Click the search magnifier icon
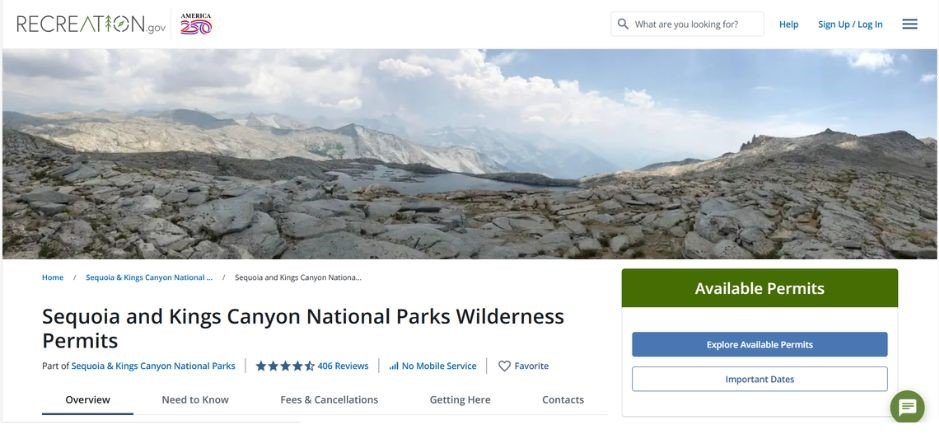939x443 pixels. click(623, 24)
